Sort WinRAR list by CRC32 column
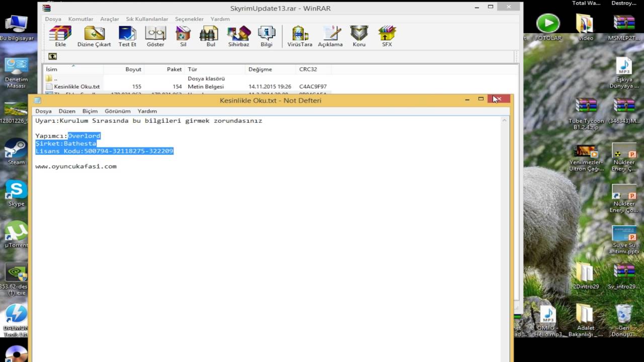644x362 pixels. [313, 69]
